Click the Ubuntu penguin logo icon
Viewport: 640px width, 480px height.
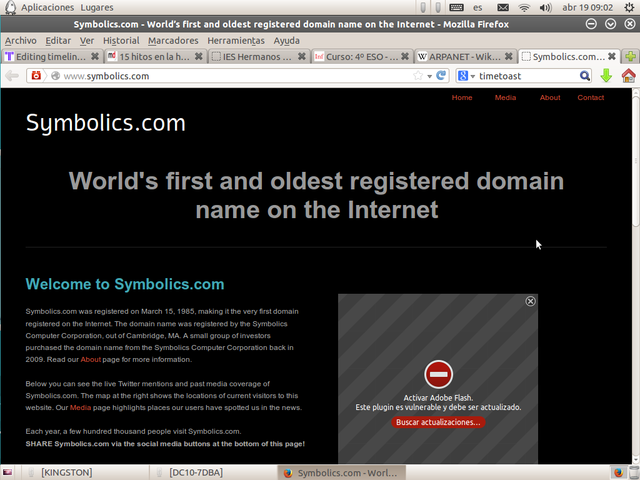click(x=10, y=7)
